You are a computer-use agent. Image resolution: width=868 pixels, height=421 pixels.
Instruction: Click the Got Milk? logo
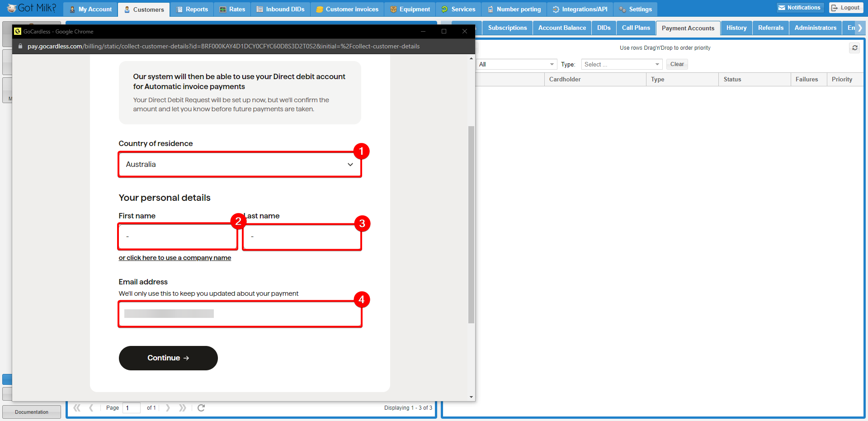pos(32,8)
